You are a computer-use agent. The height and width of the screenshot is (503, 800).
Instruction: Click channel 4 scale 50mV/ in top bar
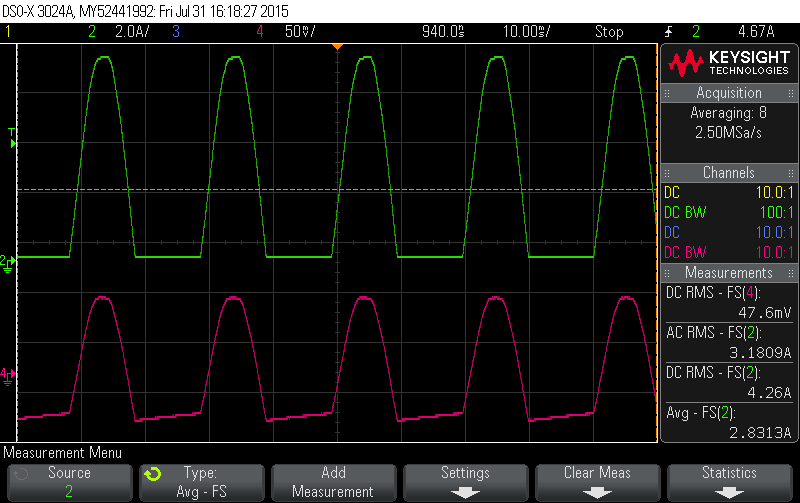tap(300, 32)
